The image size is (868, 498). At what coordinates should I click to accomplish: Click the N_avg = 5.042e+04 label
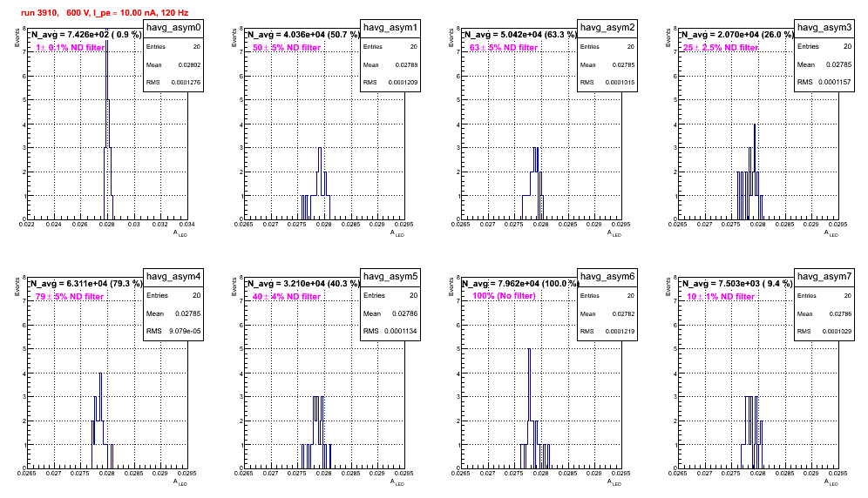click(x=520, y=35)
